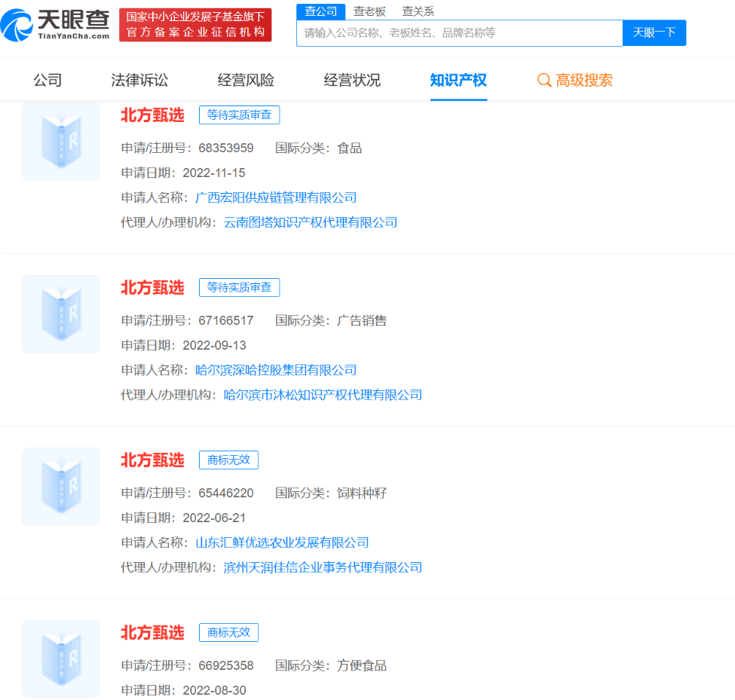Image resolution: width=735 pixels, height=700 pixels.
Task: Click 商标无效 status tag for 饲料种籽 trademark
Action: pyautogui.click(x=228, y=460)
